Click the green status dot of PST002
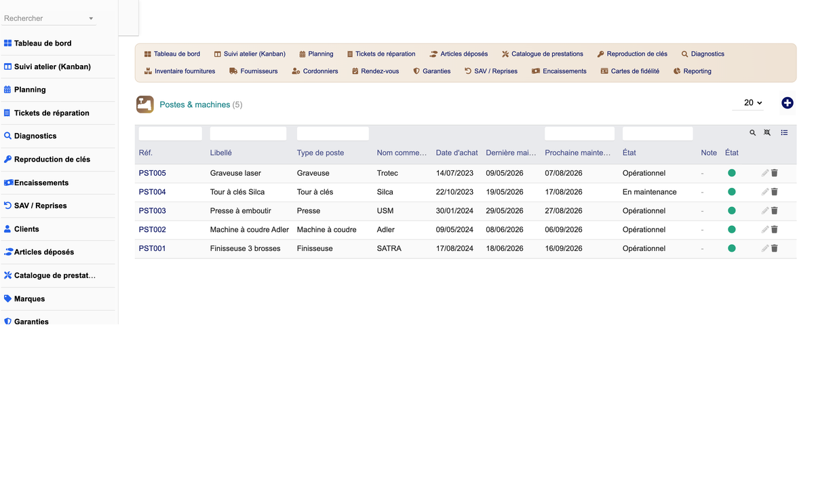Screen dimensions: 814x504 [x=732, y=229]
